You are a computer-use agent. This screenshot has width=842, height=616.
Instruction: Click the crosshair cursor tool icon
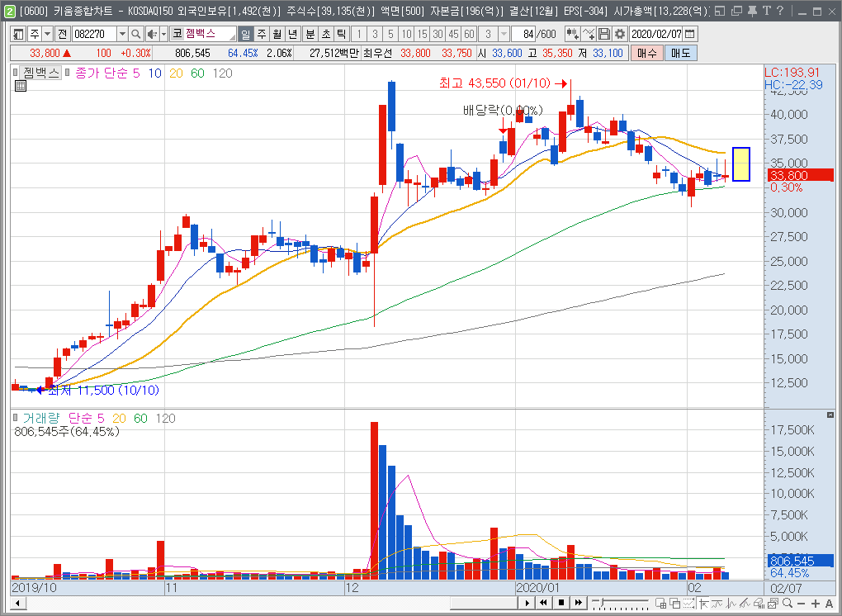[703, 603]
